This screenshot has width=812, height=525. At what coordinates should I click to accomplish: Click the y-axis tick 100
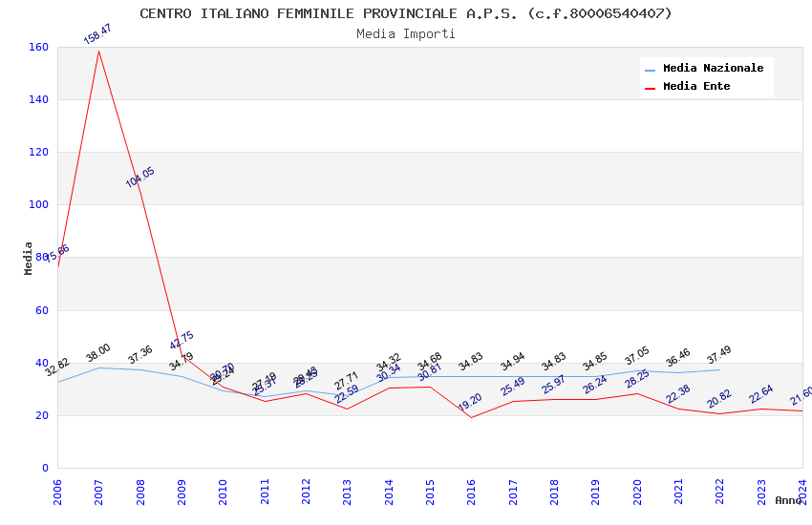[39, 205]
